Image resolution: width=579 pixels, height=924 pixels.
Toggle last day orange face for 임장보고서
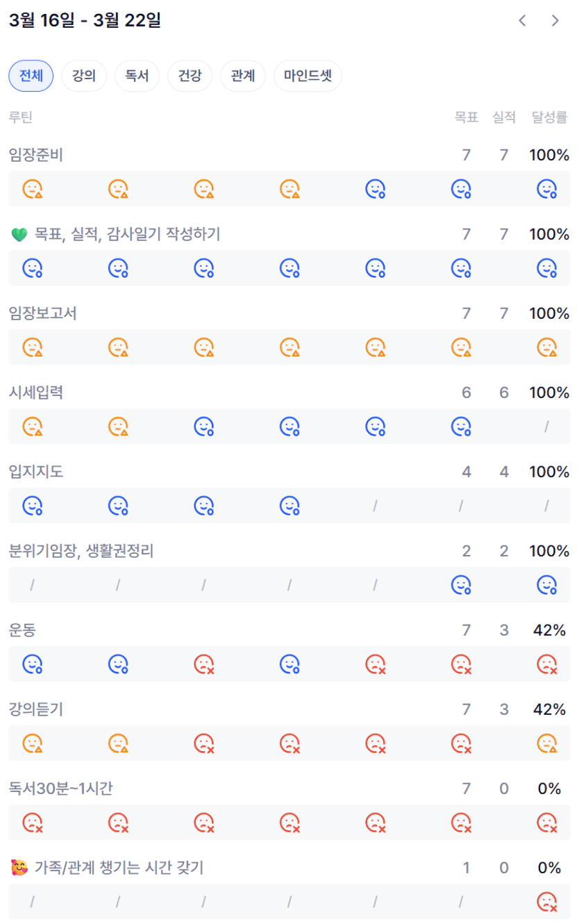pos(547,347)
